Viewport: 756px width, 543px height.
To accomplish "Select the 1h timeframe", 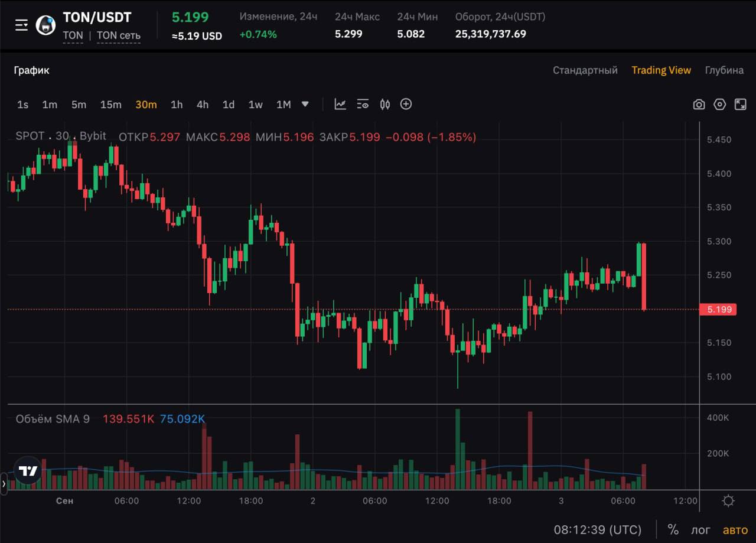I will 177,105.
